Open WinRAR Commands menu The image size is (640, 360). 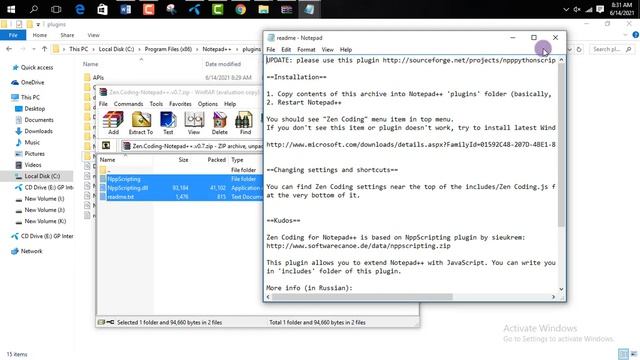128,104
